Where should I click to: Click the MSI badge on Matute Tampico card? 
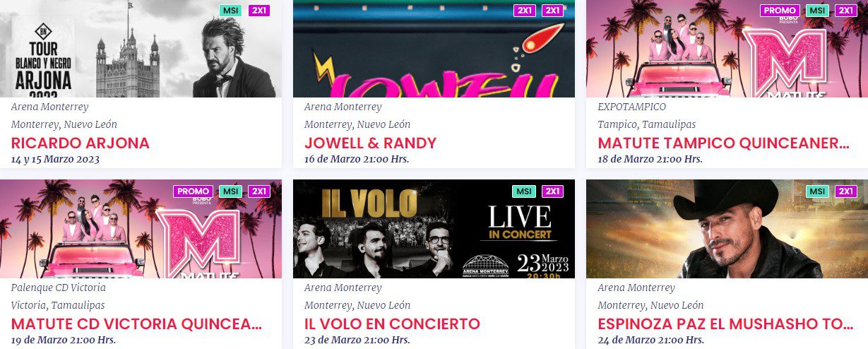click(x=817, y=11)
